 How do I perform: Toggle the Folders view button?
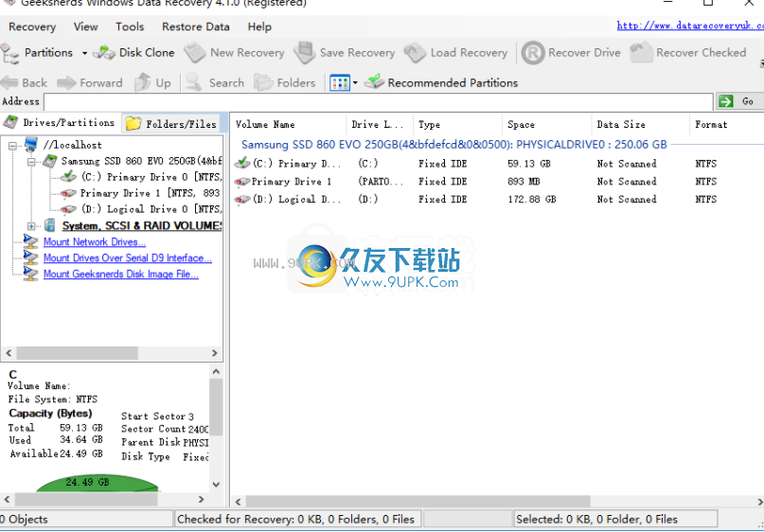coord(285,82)
